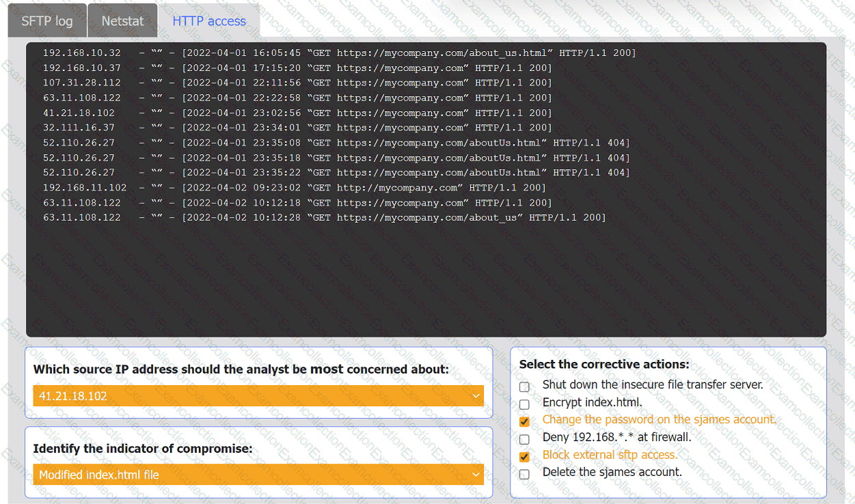Open the source IP address dropdown
The width and height of the screenshot is (855, 504).
[x=258, y=396]
